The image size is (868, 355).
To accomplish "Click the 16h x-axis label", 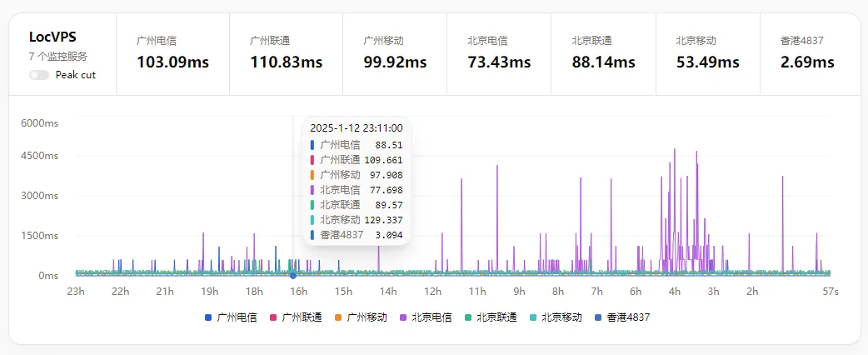I will 299,292.
